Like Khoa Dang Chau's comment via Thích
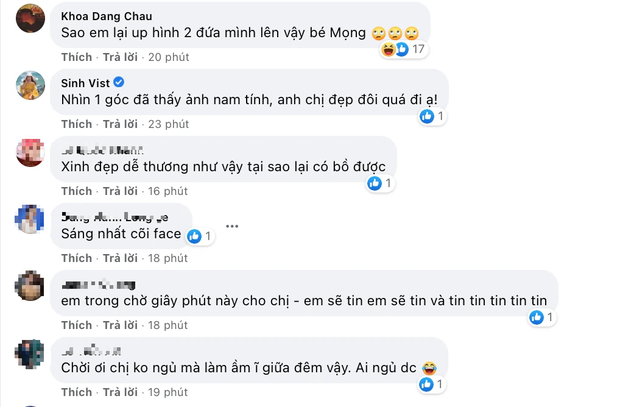This screenshot has height=407, width=620. pyautogui.click(x=76, y=55)
